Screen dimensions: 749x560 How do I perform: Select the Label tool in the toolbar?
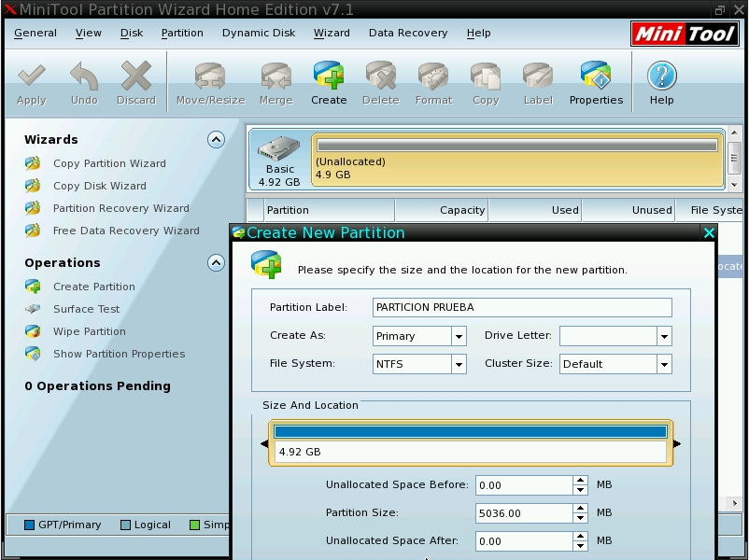pyautogui.click(x=537, y=80)
